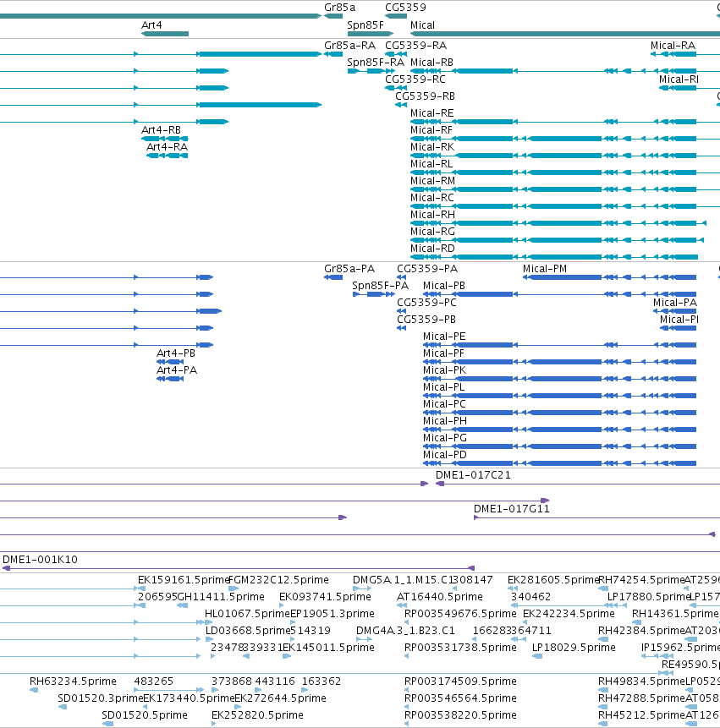Click the EK242234.5prime EST label

pyautogui.click(x=569, y=614)
